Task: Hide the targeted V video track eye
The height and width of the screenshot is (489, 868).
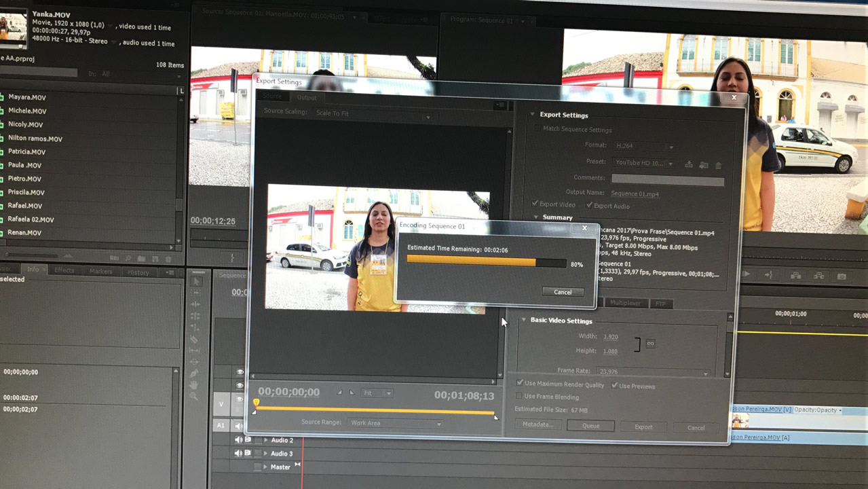Action: click(240, 401)
